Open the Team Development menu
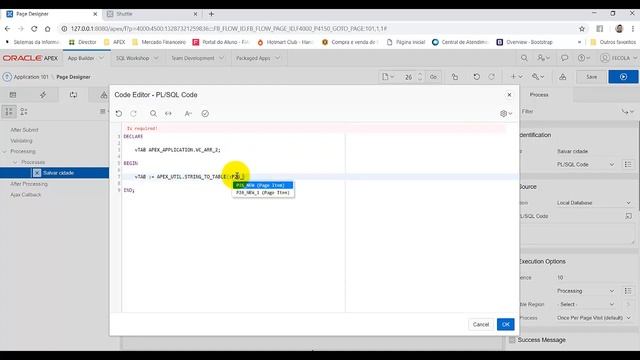The width and height of the screenshot is (640, 360). 197,58
